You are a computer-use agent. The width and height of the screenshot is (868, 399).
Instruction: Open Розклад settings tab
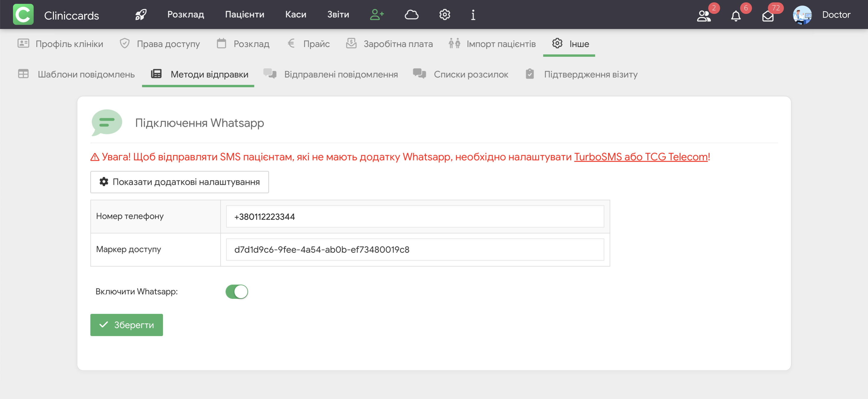(x=243, y=44)
